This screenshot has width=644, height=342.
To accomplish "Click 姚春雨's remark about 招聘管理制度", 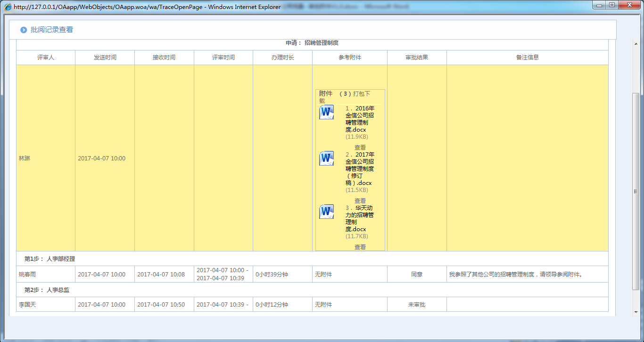I will (x=516, y=275).
